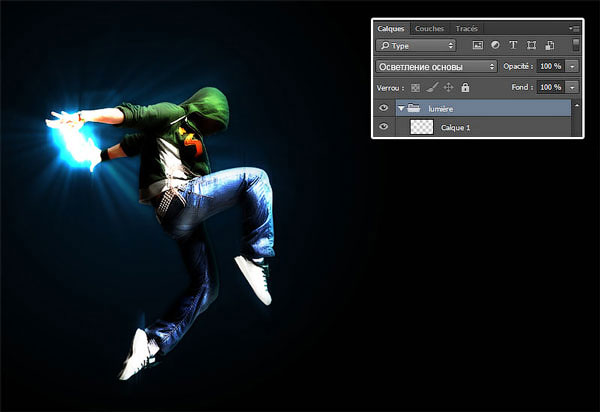This screenshot has height=412, width=600.
Task: Open the blend mode dropdown
Action: (436, 66)
